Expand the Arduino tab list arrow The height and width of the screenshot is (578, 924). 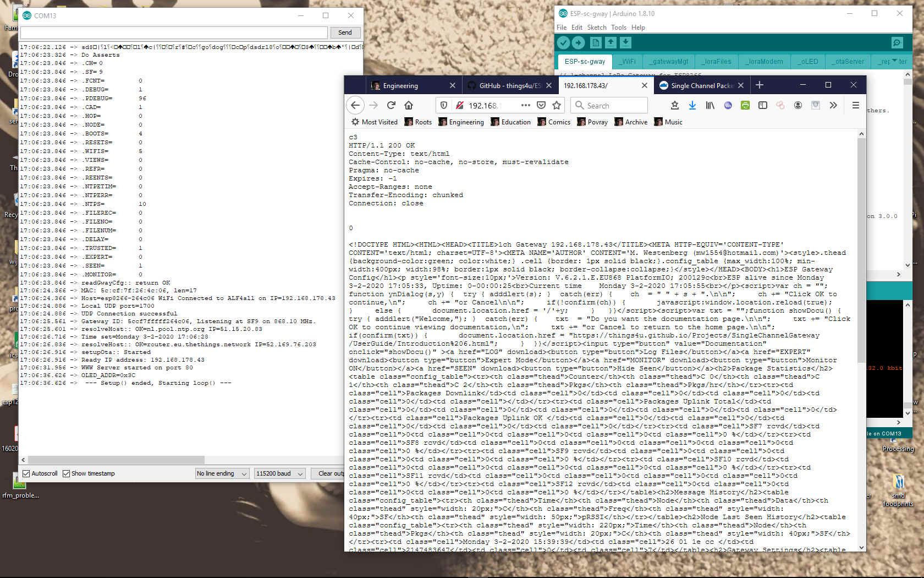point(894,61)
